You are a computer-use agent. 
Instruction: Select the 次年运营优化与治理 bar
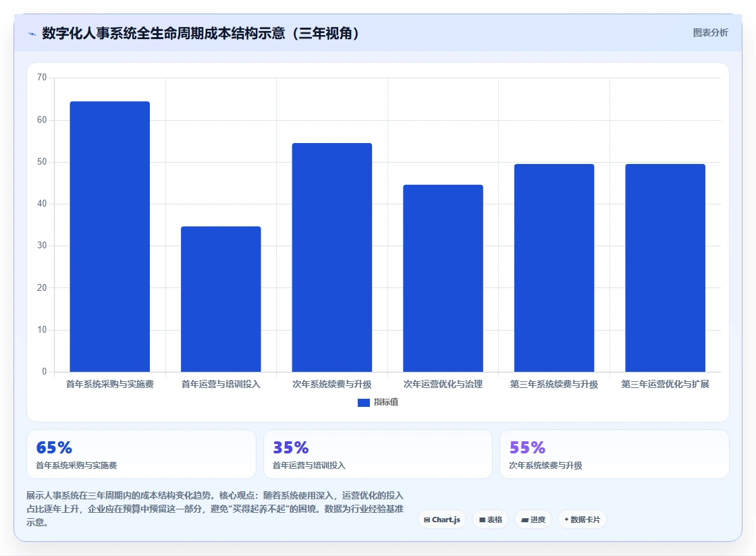443,279
